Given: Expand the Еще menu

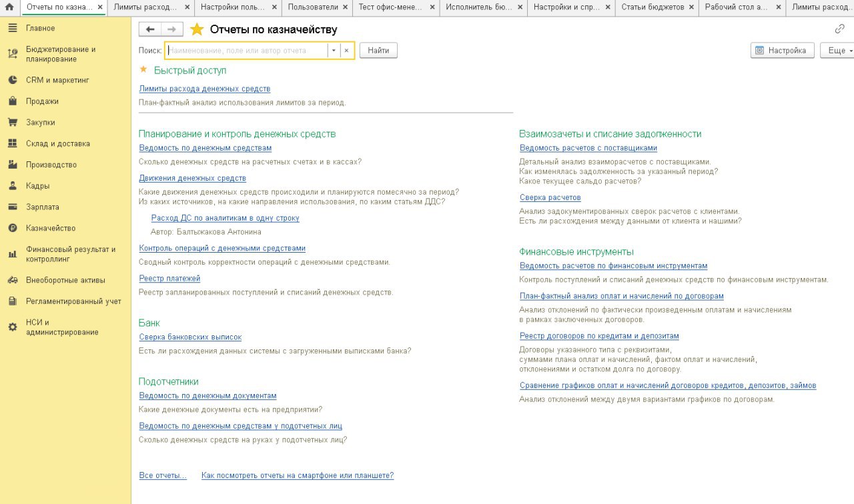Looking at the screenshot, I should [838, 51].
